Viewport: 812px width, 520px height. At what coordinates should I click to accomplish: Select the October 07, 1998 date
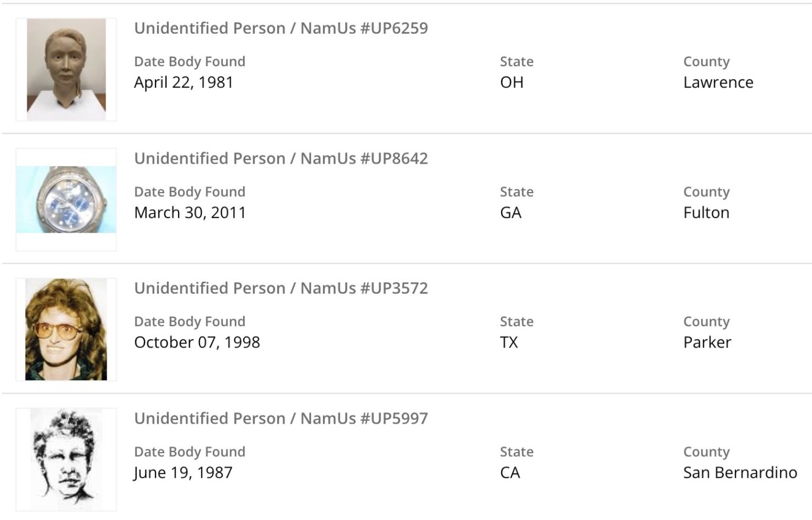tap(197, 342)
